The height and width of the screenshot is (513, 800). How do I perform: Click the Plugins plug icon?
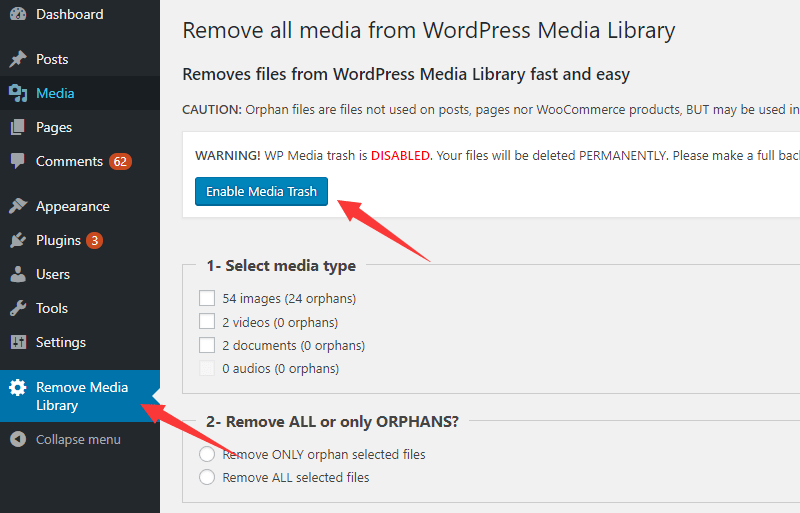pos(18,240)
